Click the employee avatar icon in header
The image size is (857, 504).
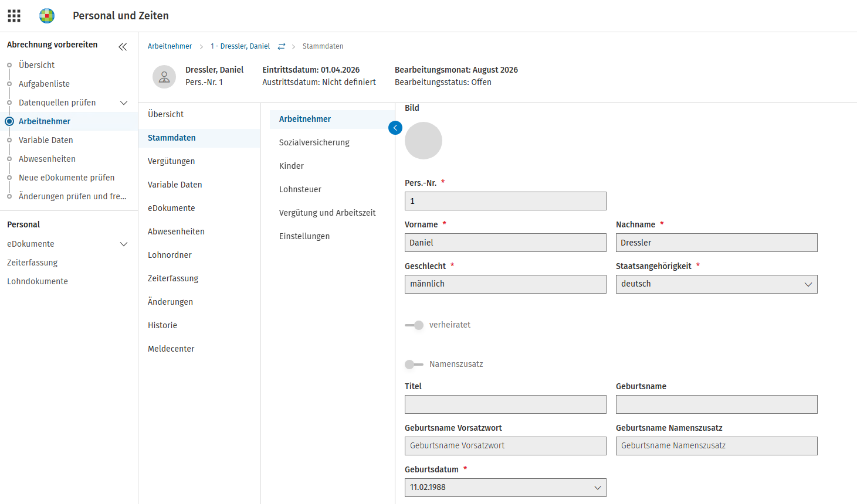coord(164,77)
